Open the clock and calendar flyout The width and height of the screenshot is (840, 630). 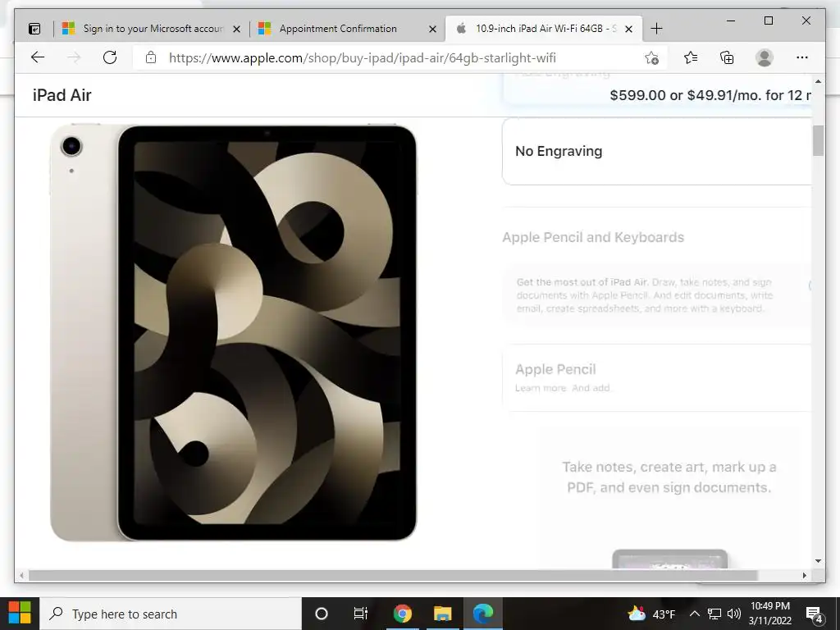pyautogui.click(x=770, y=614)
